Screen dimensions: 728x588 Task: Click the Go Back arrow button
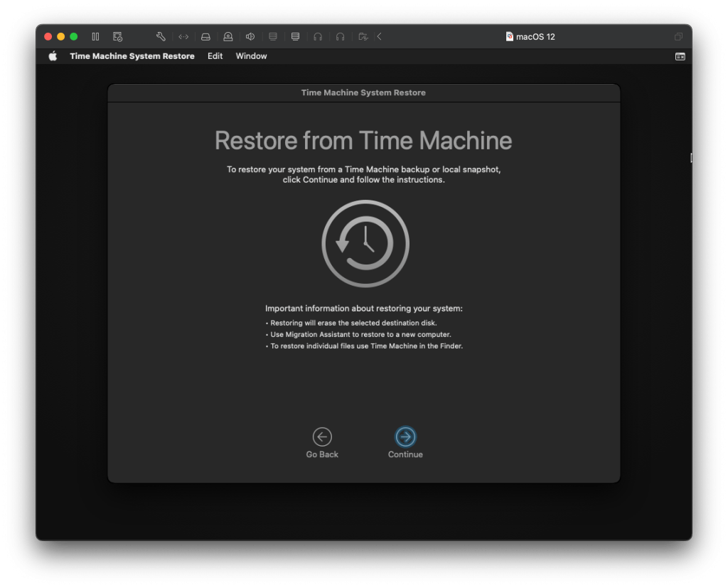322,437
